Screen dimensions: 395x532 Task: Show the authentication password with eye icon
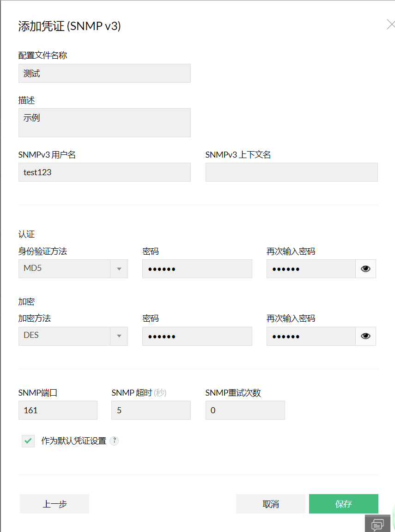point(365,269)
